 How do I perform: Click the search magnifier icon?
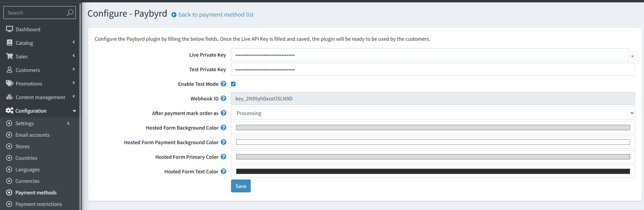pos(70,13)
